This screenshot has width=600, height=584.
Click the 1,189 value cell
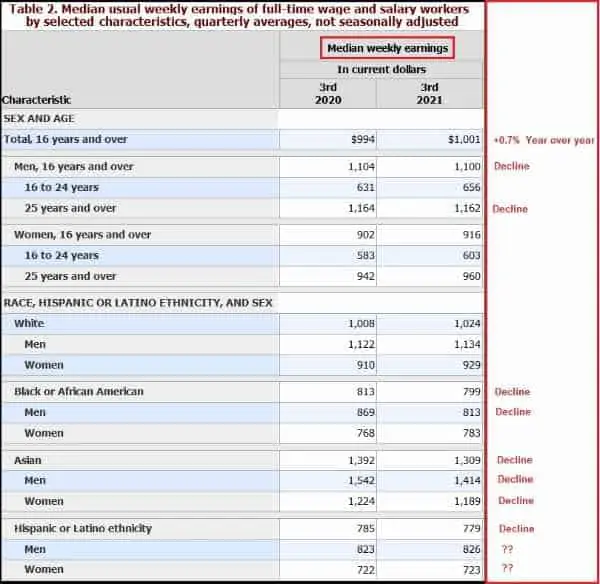[430, 501]
